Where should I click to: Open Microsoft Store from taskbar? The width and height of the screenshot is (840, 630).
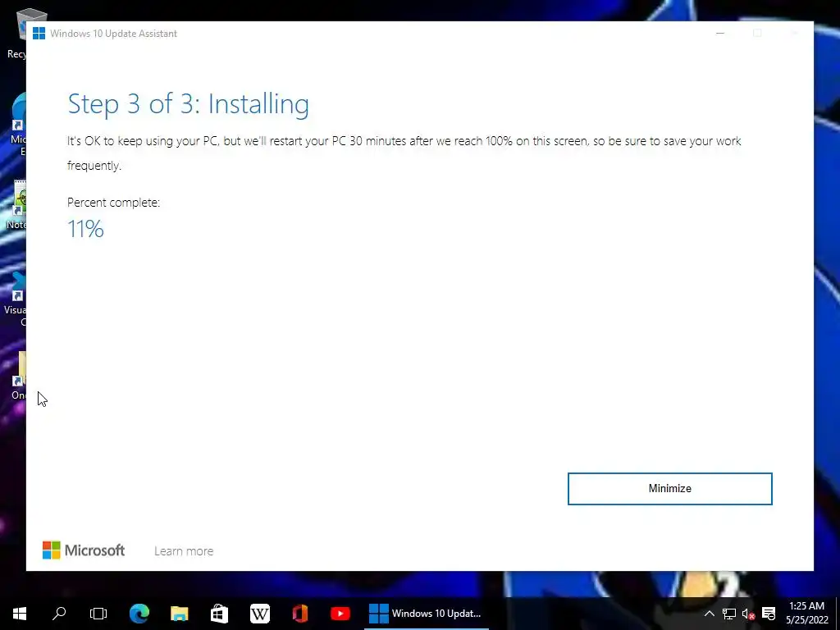220,614
